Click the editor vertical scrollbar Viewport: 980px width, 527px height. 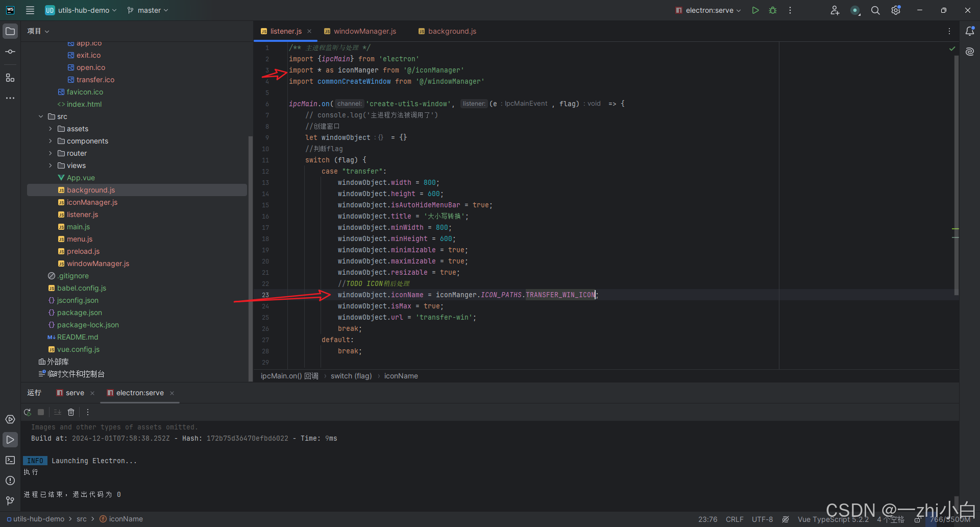(x=956, y=175)
